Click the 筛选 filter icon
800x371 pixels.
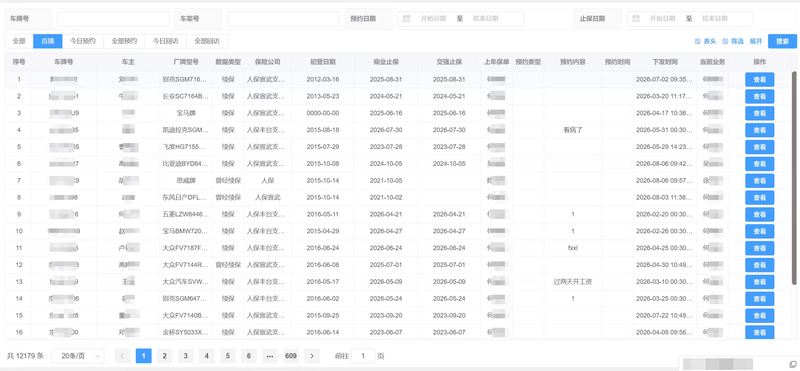[725, 41]
